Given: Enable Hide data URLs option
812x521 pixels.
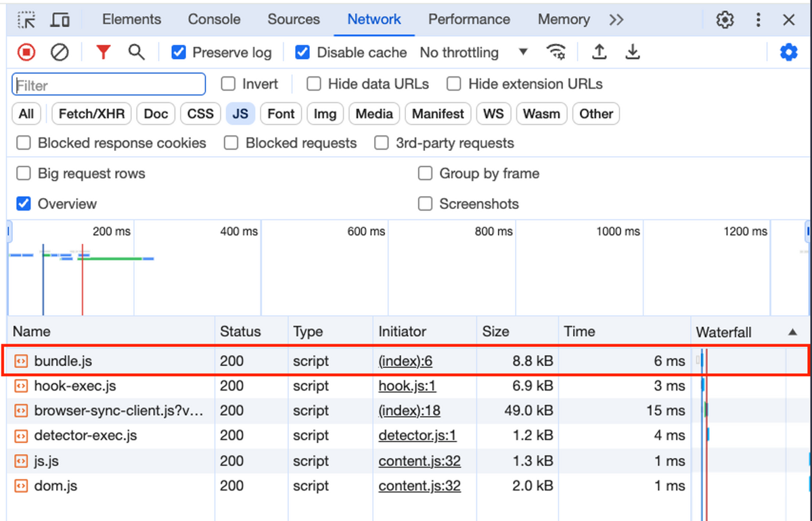Looking at the screenshot, I should click(x=313, y=84).
